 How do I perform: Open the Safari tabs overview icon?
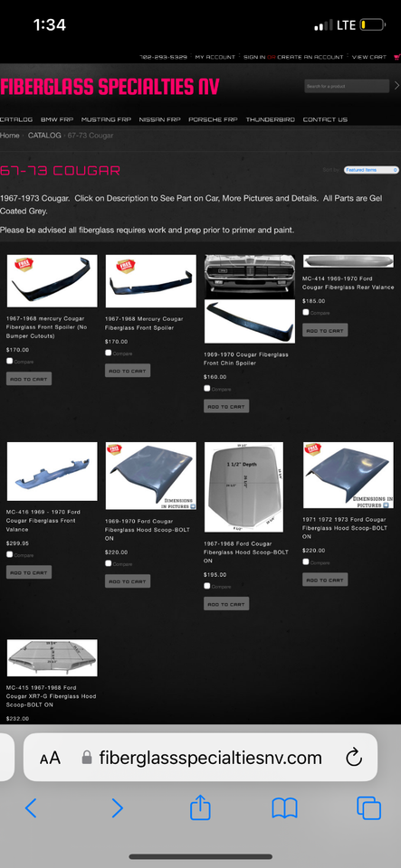click(x=369, y=807)
